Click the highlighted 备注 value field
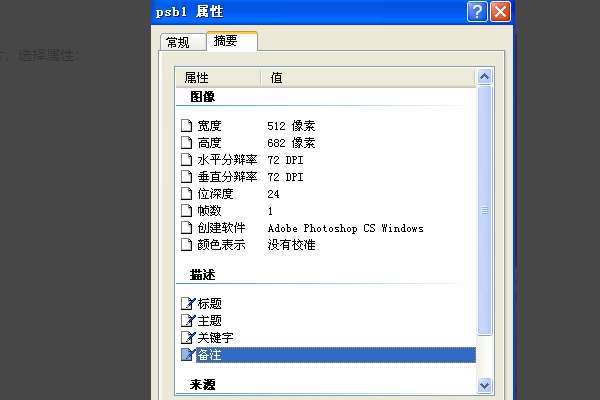The height and width of the screenshot is (400, 600). [336, 355]
